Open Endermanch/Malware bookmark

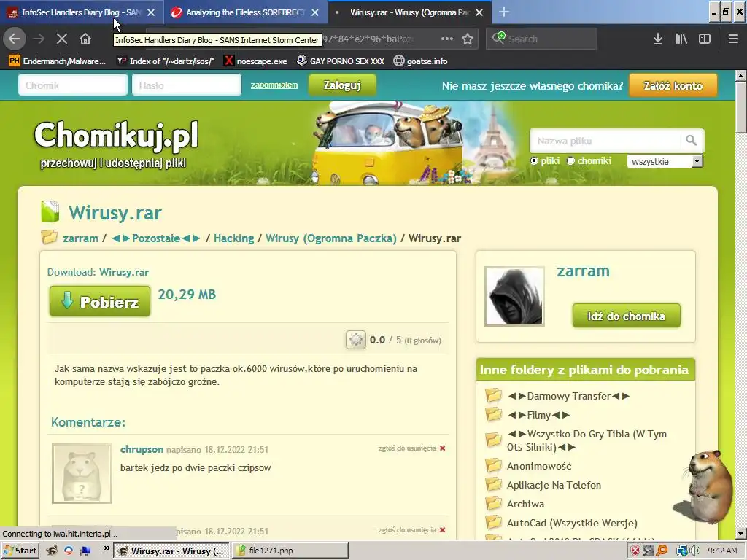point(57,61)
